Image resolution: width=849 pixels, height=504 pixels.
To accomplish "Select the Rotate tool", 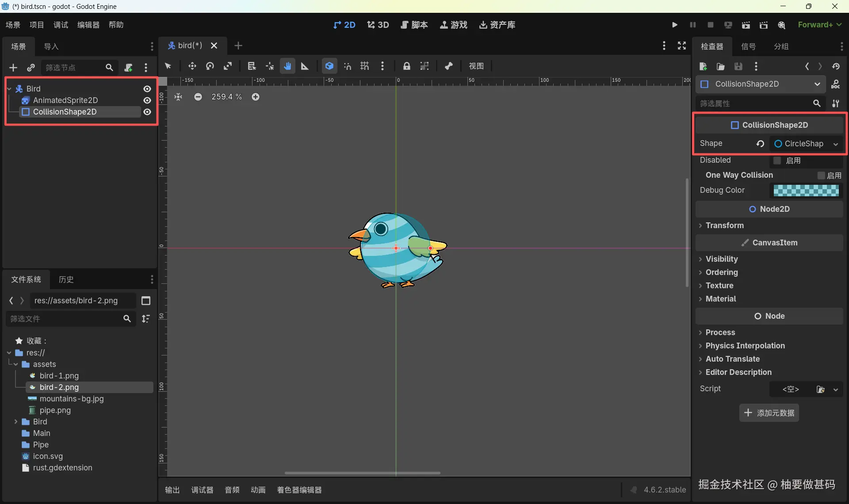I will [x=210, y=66].
